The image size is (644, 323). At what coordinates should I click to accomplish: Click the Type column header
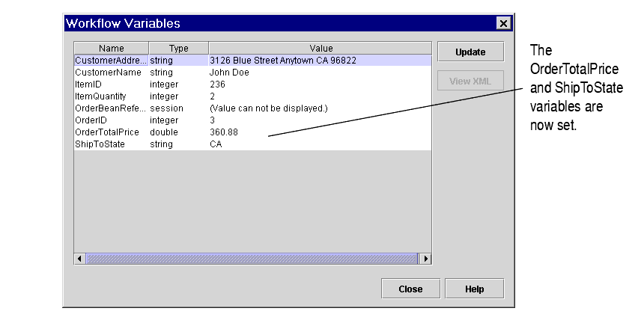[x=179, y=48]
